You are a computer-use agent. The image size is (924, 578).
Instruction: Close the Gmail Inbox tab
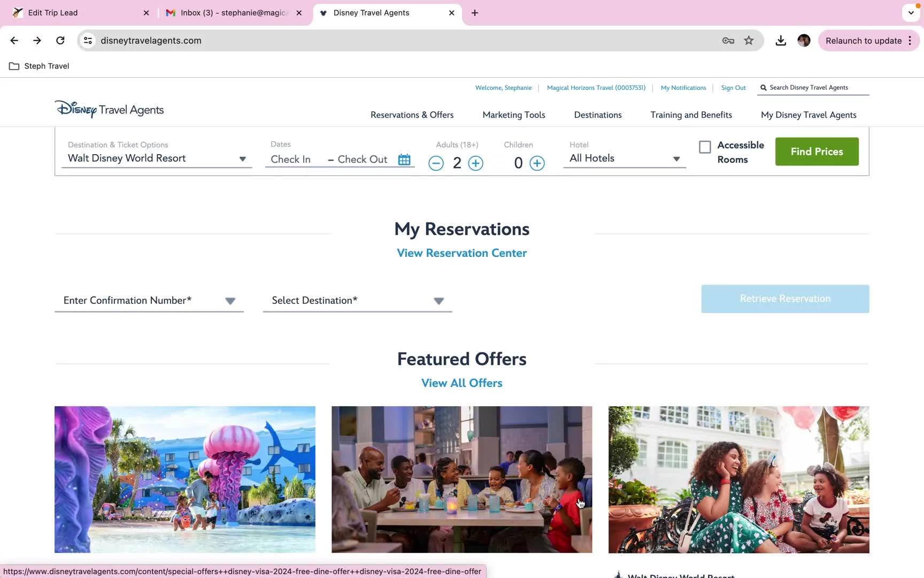pyautogui.click(x=299, y=13)
